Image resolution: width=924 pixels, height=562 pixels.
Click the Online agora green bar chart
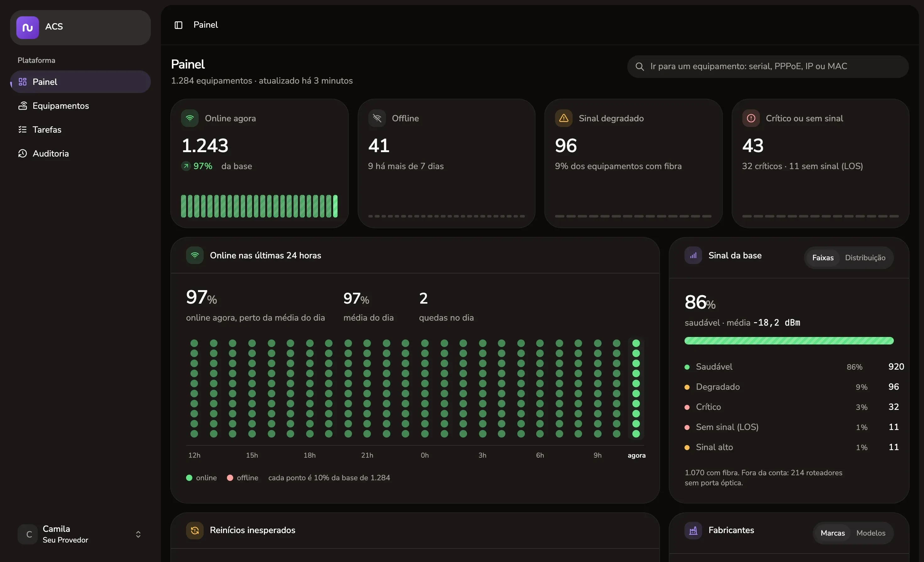[259, 206]
